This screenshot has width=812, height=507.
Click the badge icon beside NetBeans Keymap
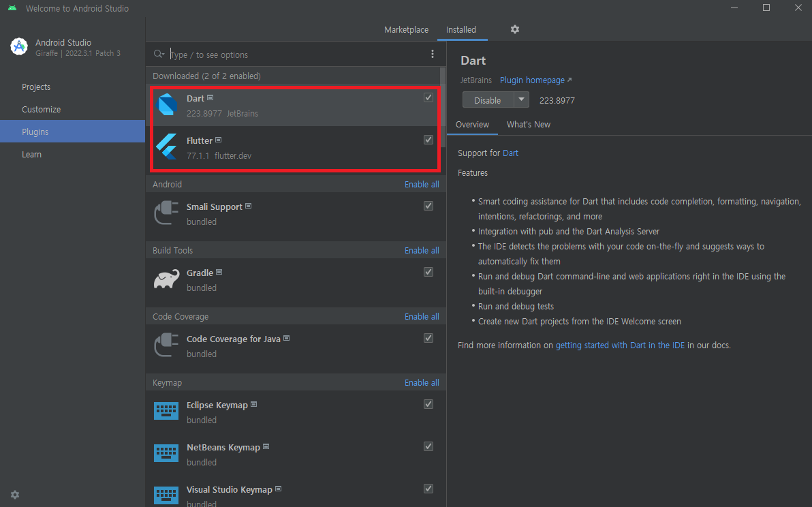coord(266,446)
